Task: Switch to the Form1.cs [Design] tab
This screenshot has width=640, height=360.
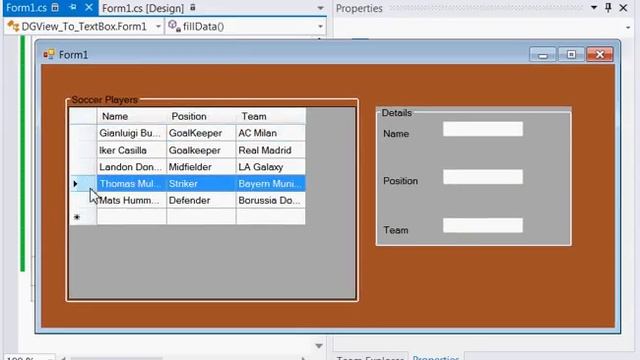Action: tap(143, 8)
